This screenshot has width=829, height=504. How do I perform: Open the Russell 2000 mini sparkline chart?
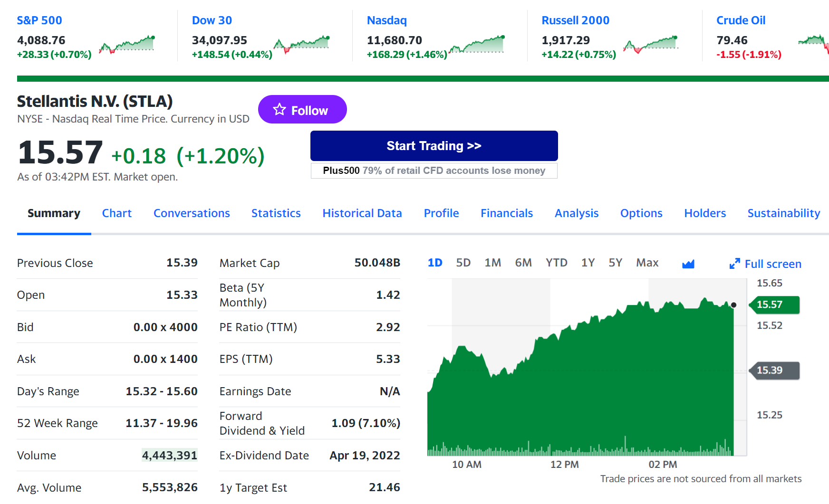pos(651,44)
